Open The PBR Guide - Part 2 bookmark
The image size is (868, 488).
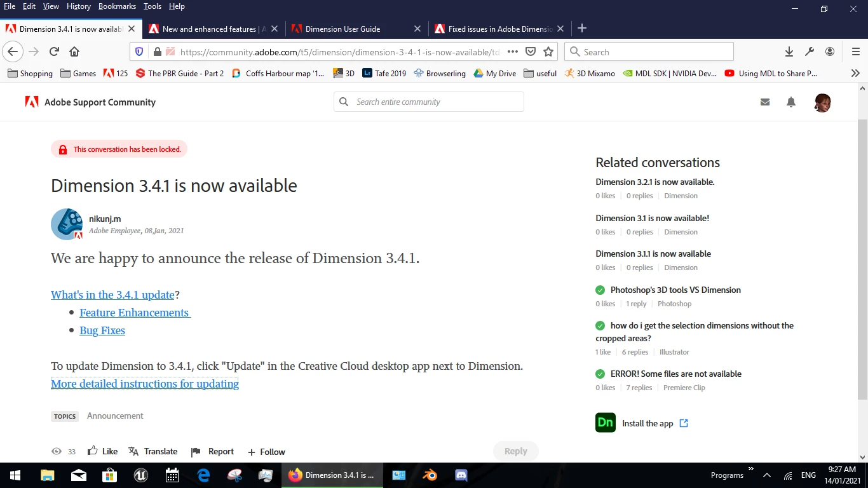click(x=180, y=73)
